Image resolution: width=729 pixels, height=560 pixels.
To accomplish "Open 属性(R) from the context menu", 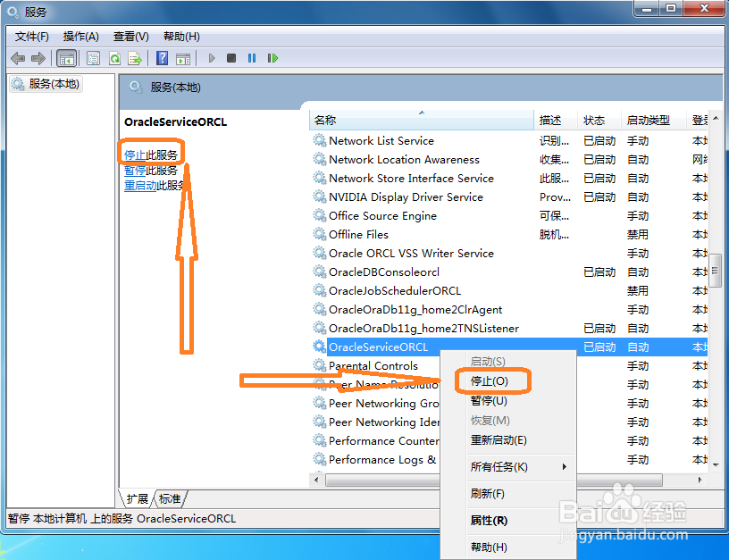I will pos(508,521).
